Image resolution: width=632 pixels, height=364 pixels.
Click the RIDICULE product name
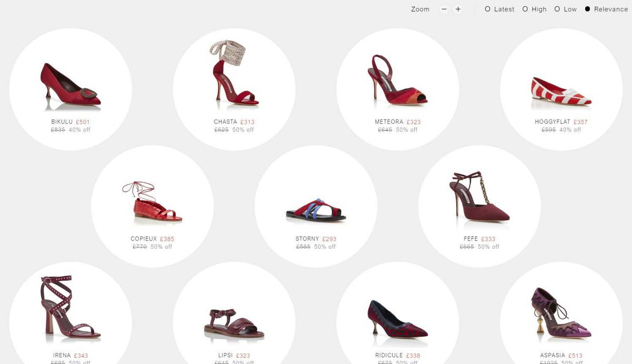389,356
